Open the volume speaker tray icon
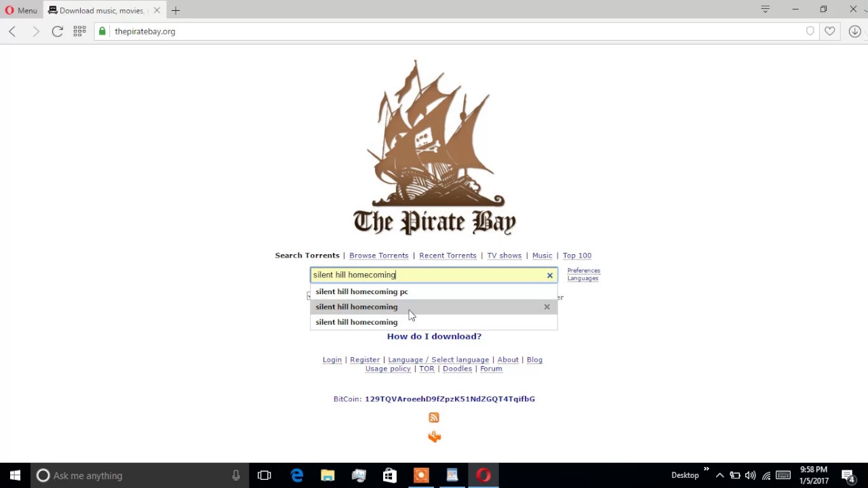Image resolution: width=868 pixels, height=488 pixels. tap(750, 475)
